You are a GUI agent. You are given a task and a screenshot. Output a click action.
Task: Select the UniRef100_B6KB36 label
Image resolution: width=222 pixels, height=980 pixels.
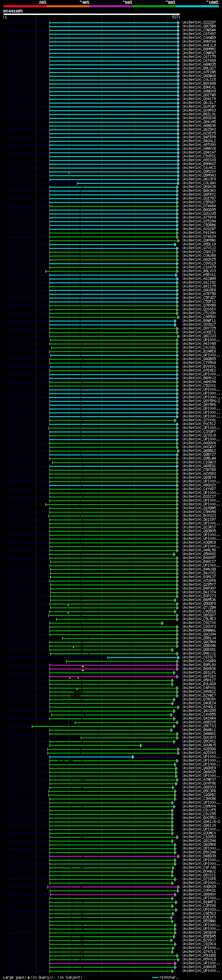coord(199,669)
